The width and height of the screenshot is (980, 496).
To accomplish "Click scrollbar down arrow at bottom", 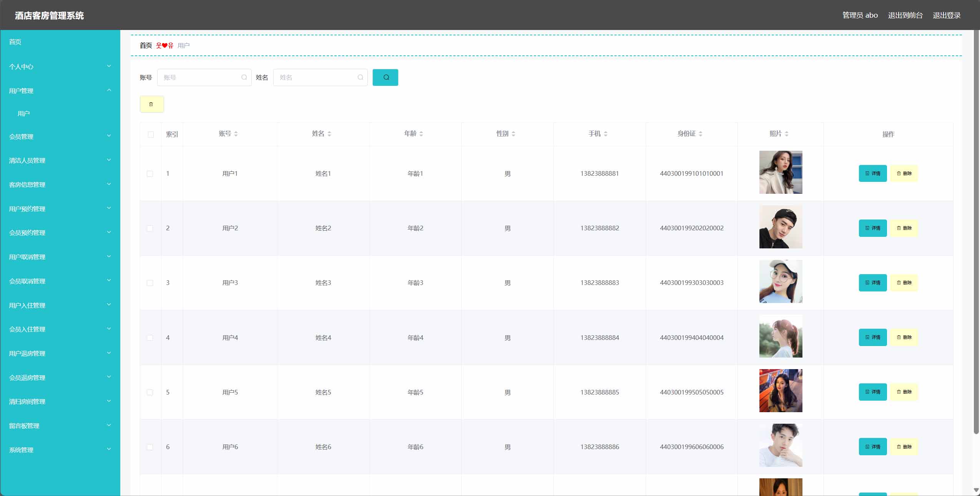I will pyautogui.click(x=976, y=490).
